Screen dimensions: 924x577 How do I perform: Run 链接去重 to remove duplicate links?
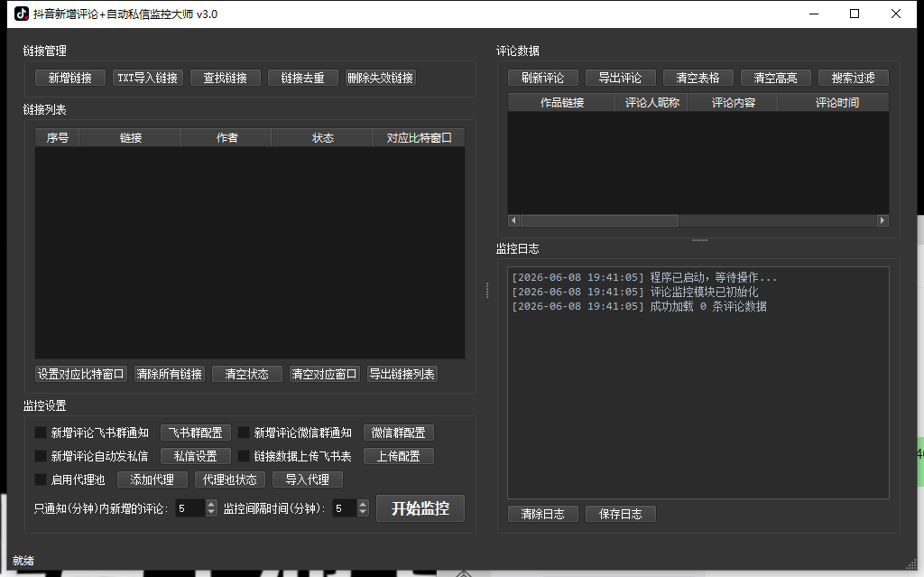(303, 78)
